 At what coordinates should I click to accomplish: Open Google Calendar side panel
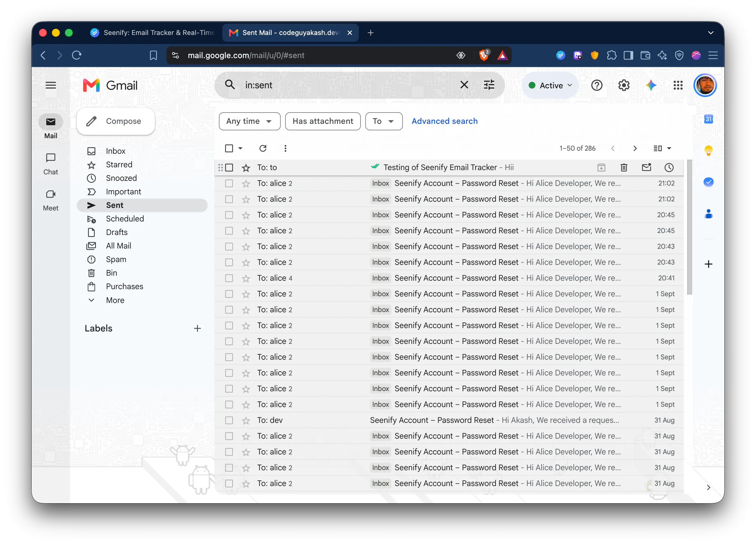[708, 119]
